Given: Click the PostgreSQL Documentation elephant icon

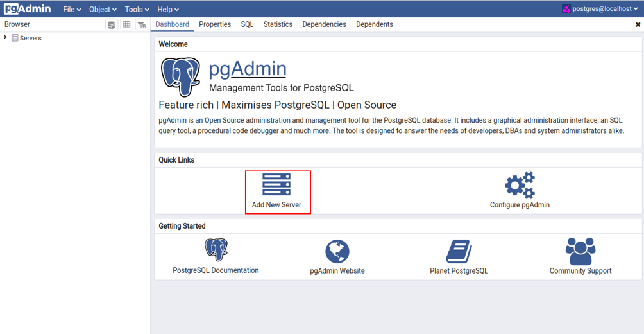Looking at the screenshot, I should 216,250.
